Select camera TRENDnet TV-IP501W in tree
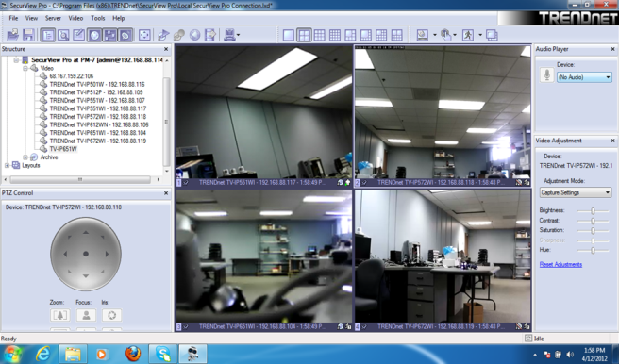 tap(97, 84)
